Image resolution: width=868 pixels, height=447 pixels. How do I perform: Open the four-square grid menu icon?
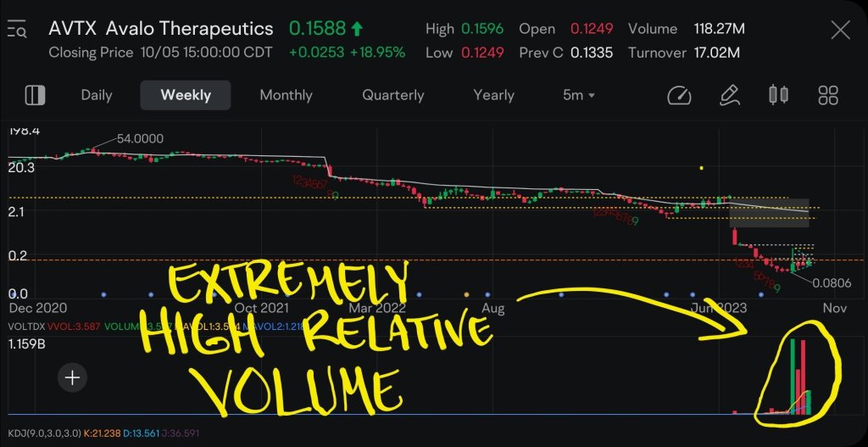click(827, 95)
